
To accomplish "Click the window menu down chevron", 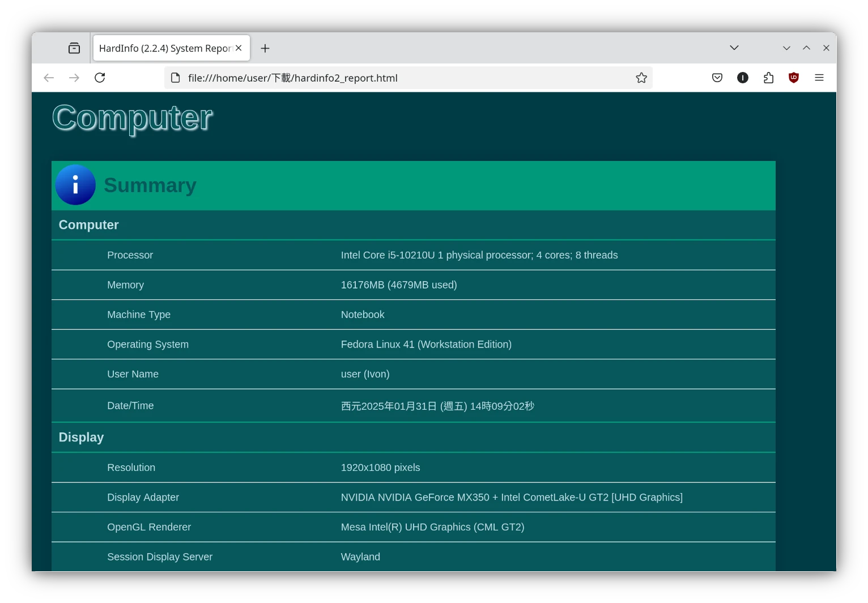I will (786, 48).
